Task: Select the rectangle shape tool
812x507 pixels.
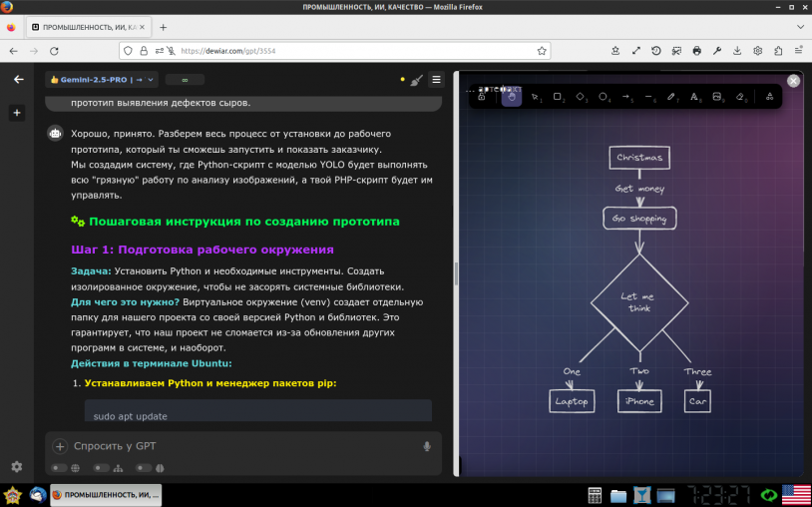Action: [558, 97]
